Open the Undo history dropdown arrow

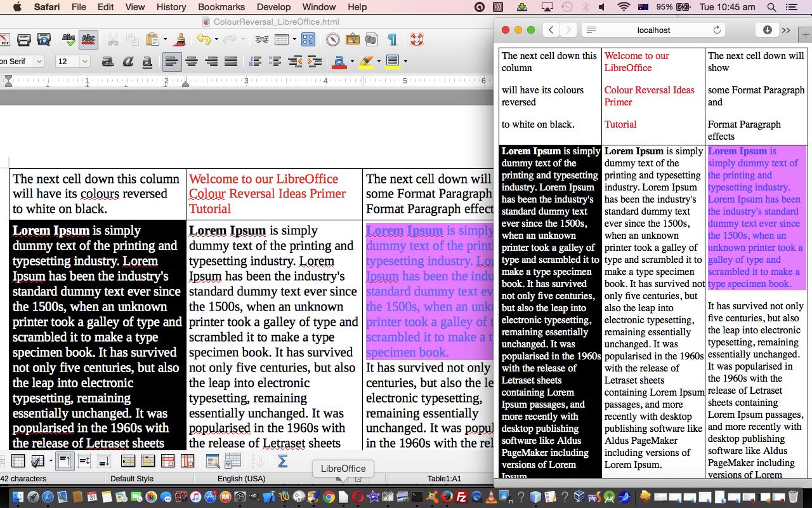[216, 40]
